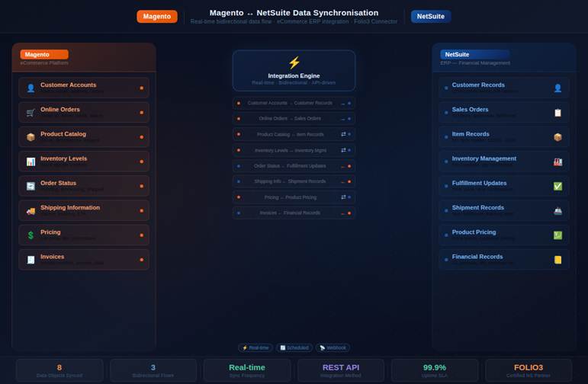
Task: Click the Inventory Management factory icon
Action: click(557, 162)
